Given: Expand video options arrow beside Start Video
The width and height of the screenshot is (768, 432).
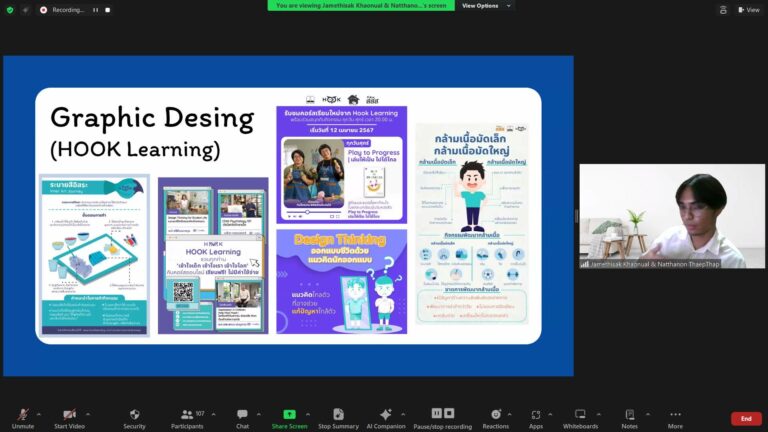Looking at the screenshot, I should 88,414.
